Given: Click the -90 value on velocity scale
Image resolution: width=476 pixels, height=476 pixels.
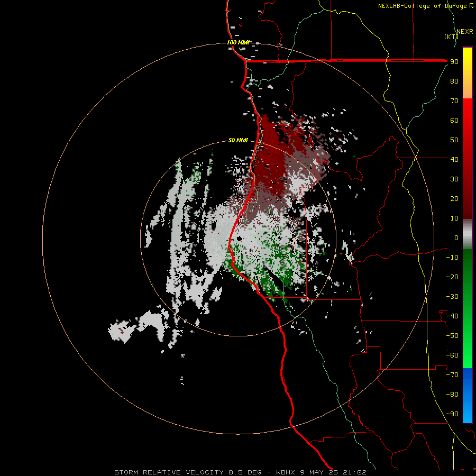Looking at the screenshot, I should pyautogui.click(x=452, y=414).
